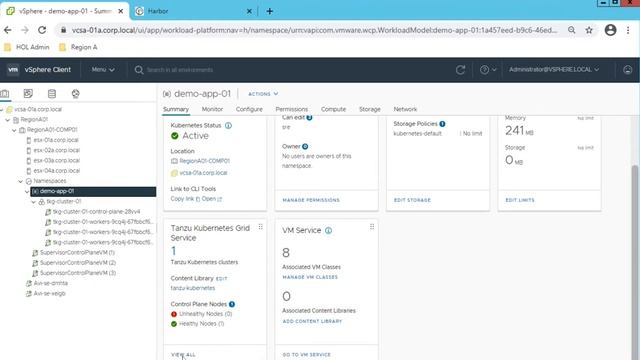Collapse the demo-app-01 tree node
The height and width of the screenshot is (360, 640).
click(x=27, y=191)
